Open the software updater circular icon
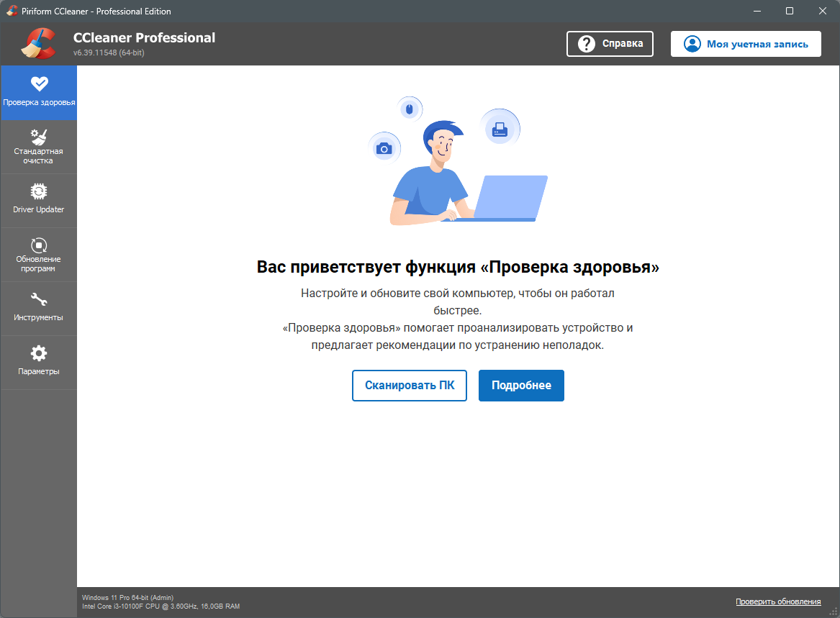Image resolution: width=840 pixels, height=618 pixels. [39, 245]
